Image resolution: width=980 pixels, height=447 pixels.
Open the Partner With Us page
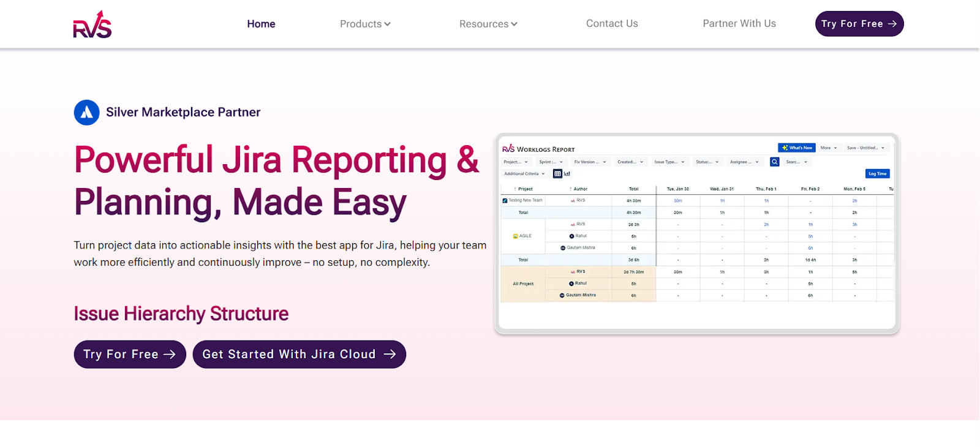tap(739, 23)
